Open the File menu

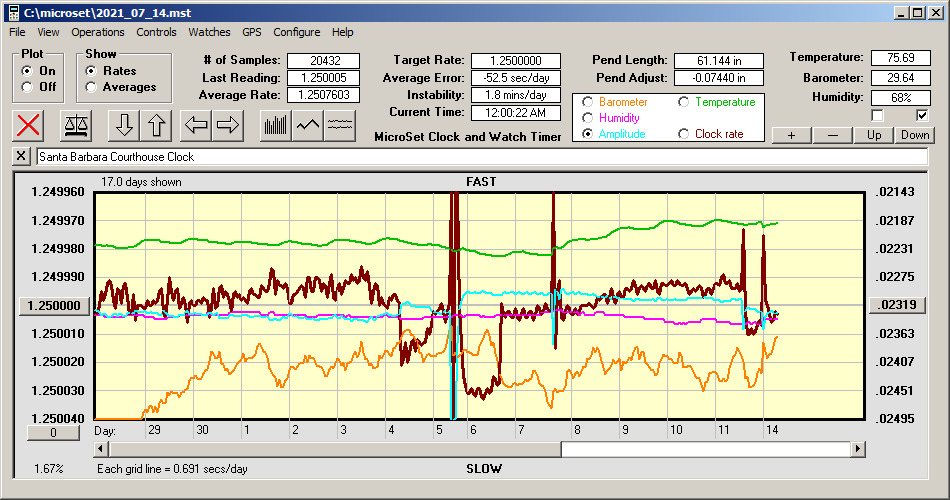17,32
